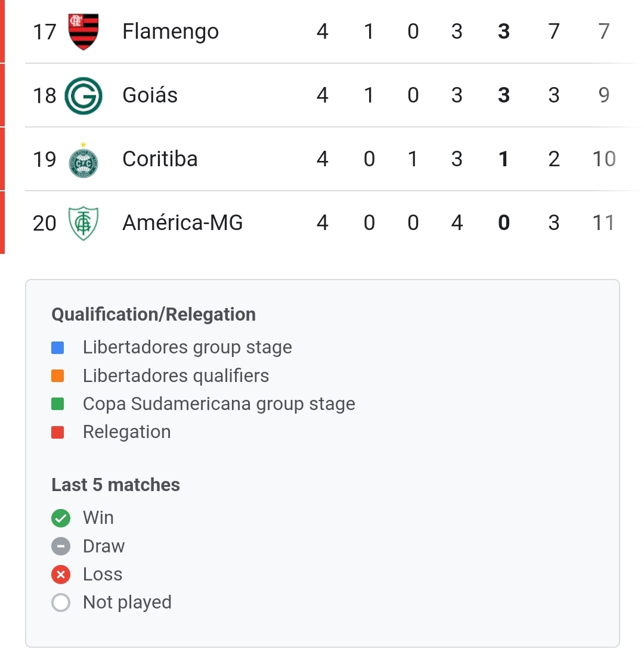Image resolution: width=644 pixels, height=652 pixels.
Task: Click the green Copa Sudamericana swatch
Action: [x=57, y=403]
